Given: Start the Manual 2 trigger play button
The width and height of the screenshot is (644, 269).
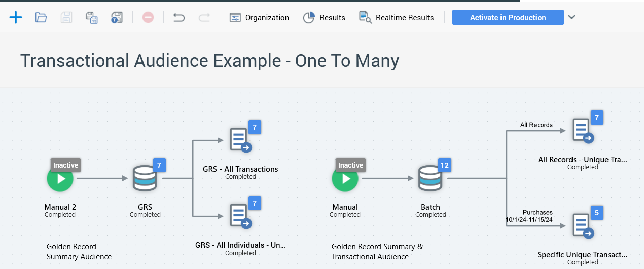Looking at the screenshot, I should [x=60, y=179].
